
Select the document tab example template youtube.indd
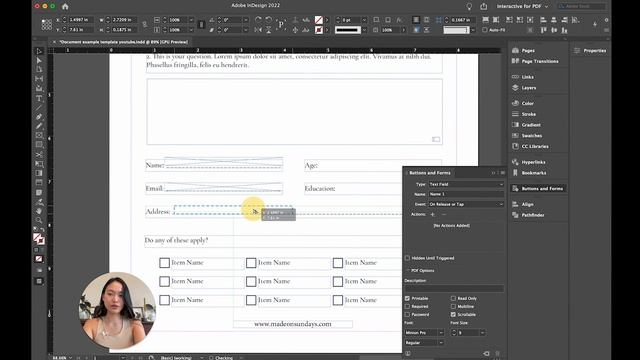pyautogui.click(x=123, y=42)
